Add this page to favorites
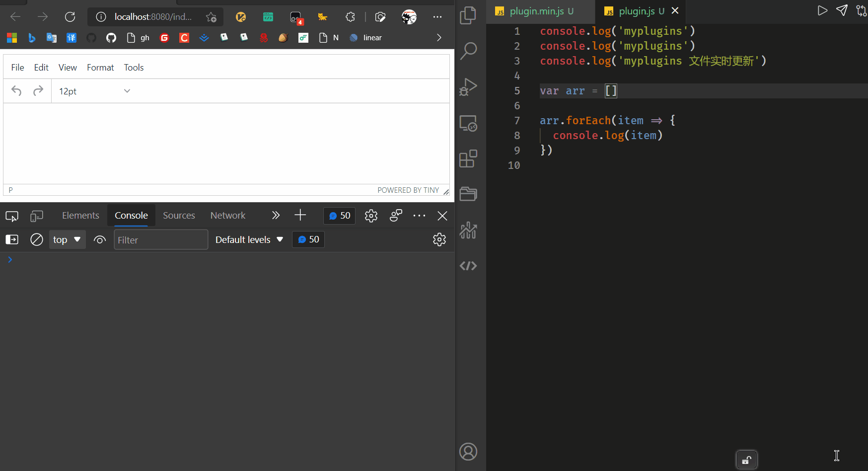 [211, 17]
